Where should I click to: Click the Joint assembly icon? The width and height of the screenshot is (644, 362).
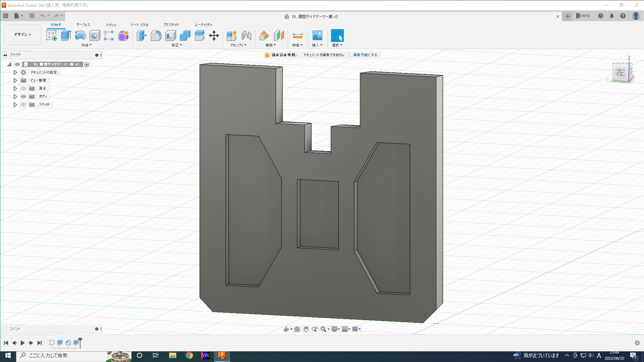(247, 36)
